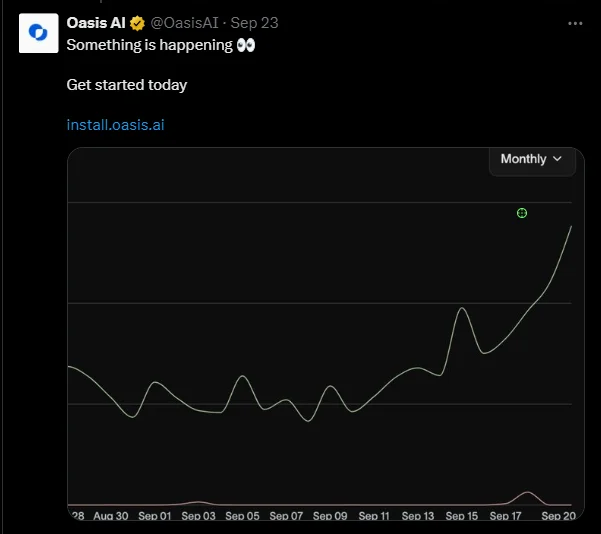
Task: Open the three-dot more options menu
Action: (575, 23)
